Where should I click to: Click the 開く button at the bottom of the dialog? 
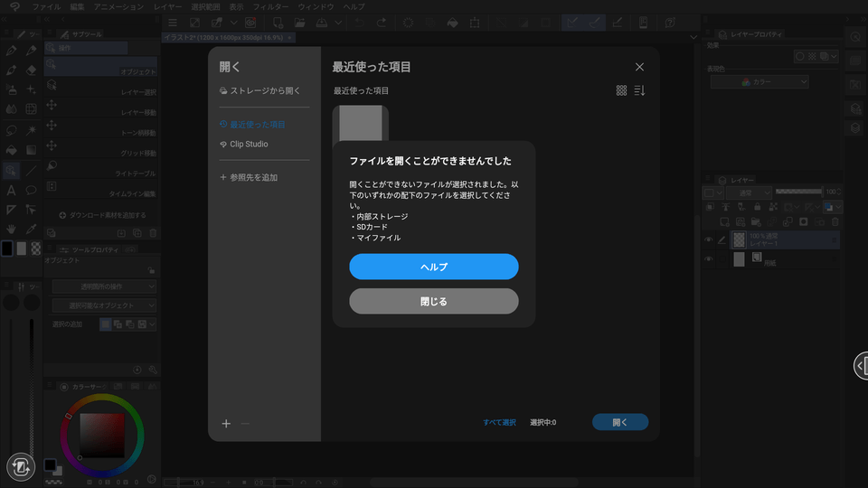620,422
